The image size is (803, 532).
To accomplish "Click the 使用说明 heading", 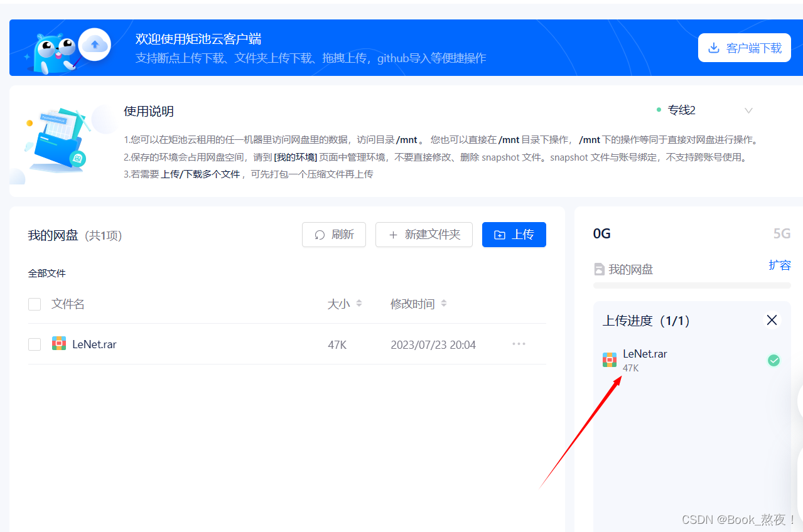I will [x=149, y=111].
